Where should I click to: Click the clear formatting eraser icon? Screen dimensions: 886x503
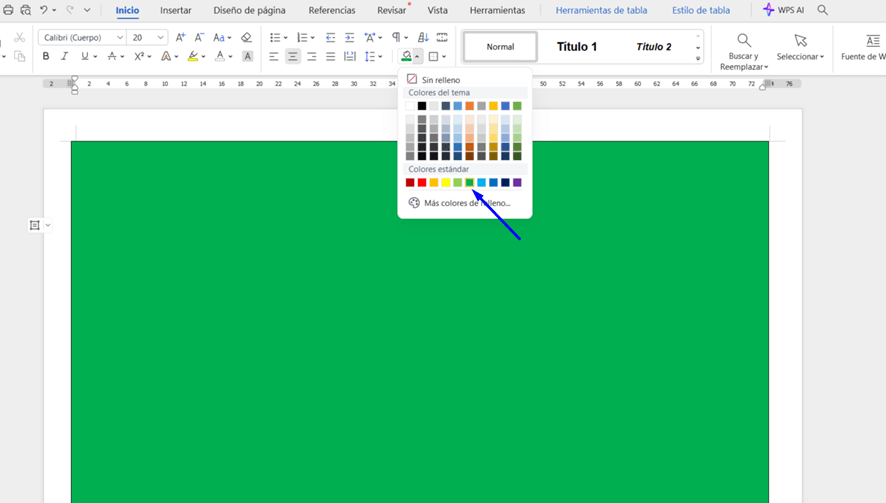click(x=246, y=38)
